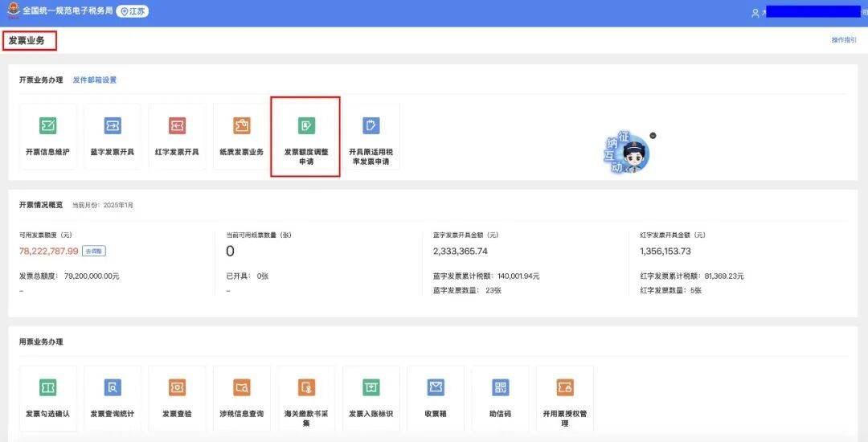868x442 pixels.
Task: Click the 操作指引 link
Action: 843,39
